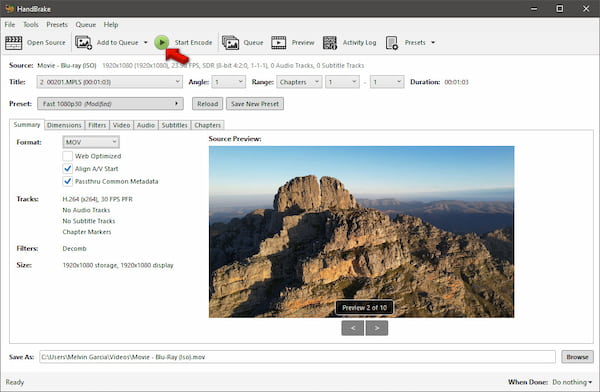This screenshot has height=392, width=600.
Task: Uncheck Align A/V Start
Action: [x=67, y=169]
